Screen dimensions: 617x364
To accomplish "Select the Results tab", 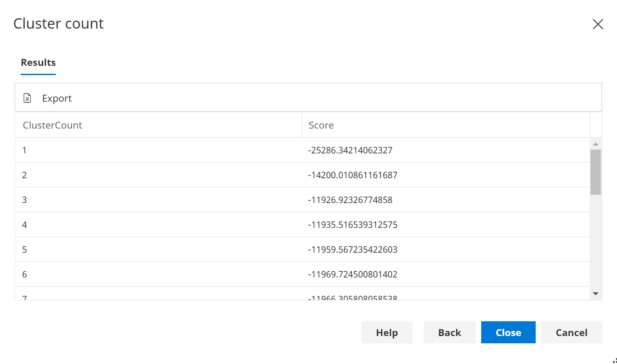I will coord(38,62).
